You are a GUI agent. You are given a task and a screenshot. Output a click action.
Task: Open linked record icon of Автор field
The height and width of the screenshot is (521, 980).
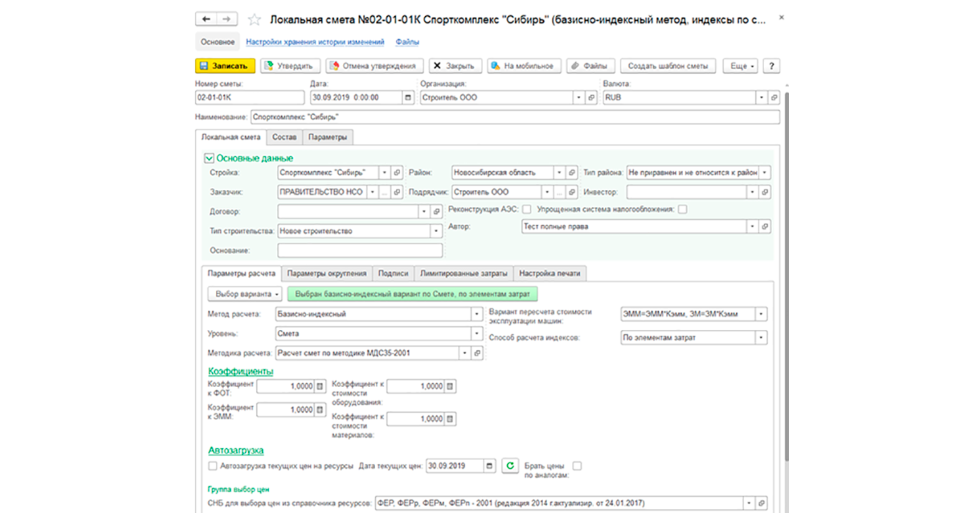765,227
